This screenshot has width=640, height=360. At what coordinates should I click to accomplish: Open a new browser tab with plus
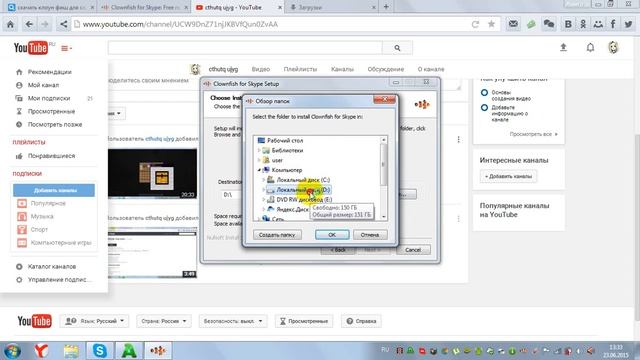pos(386,7)
